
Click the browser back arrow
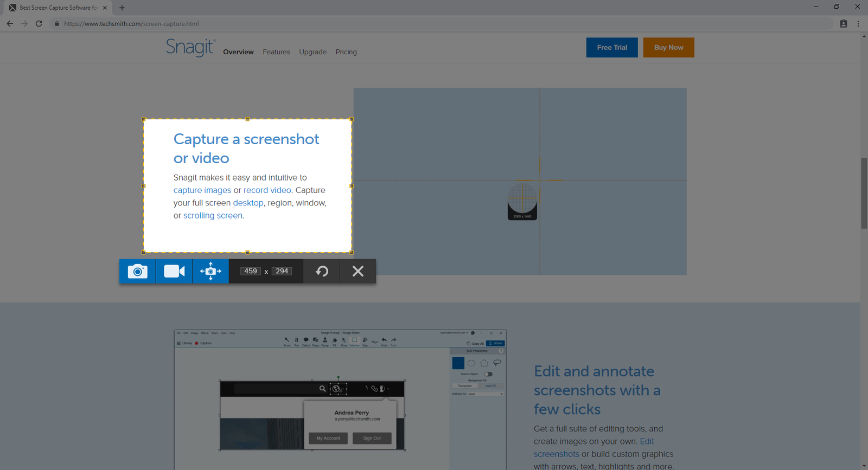point(10,24)
